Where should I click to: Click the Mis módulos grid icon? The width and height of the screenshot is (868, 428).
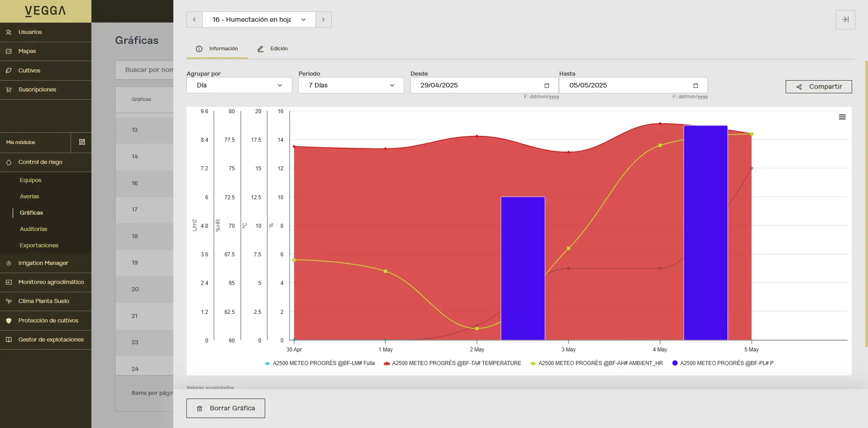82,142
